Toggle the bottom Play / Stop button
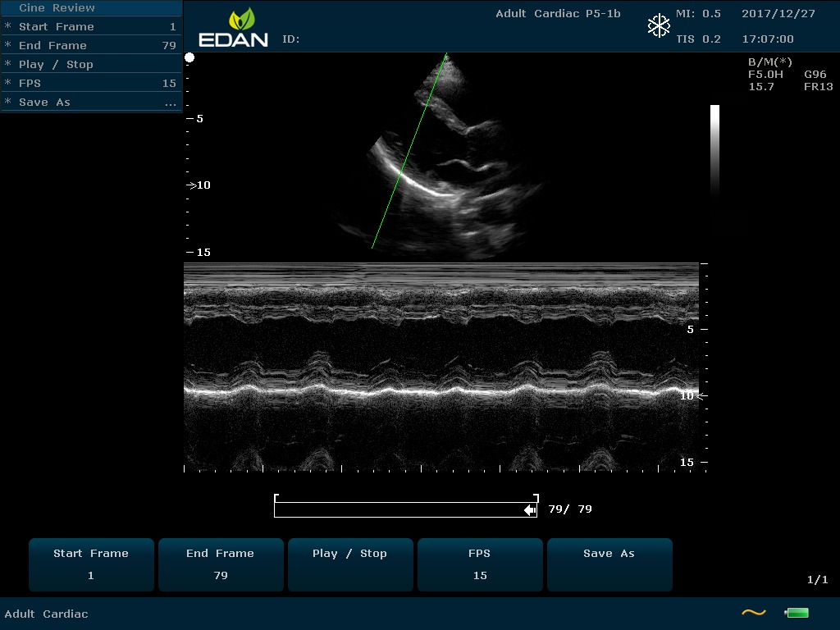The image size is (840, 630). tap(349, 564)
